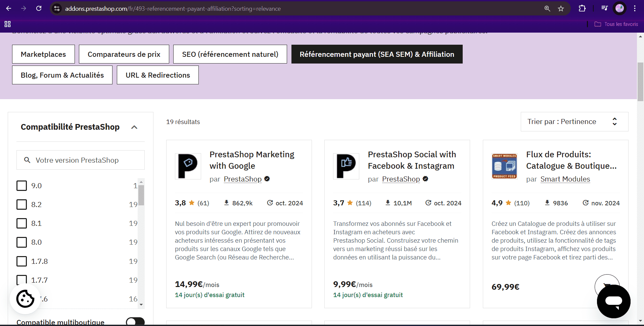Open PrestaShop author link on Social module
The image size is (644, 326).
coord(401,179)
